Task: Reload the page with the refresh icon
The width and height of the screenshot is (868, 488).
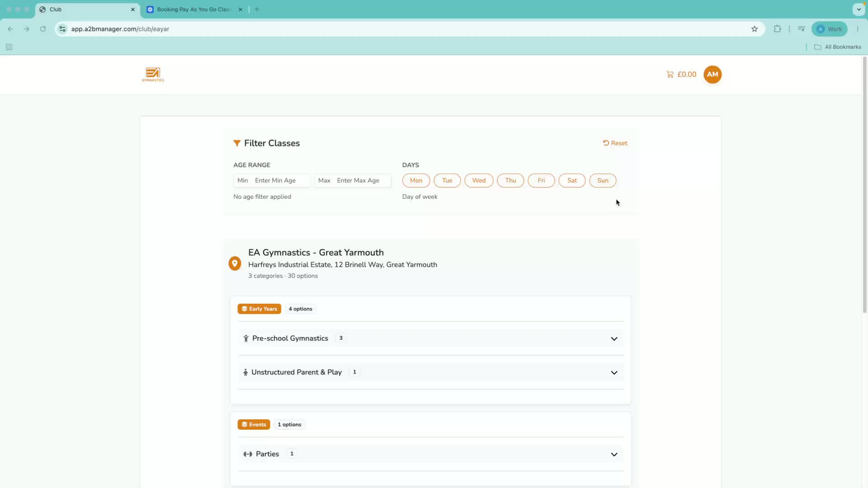Action: tap(43, 29)
